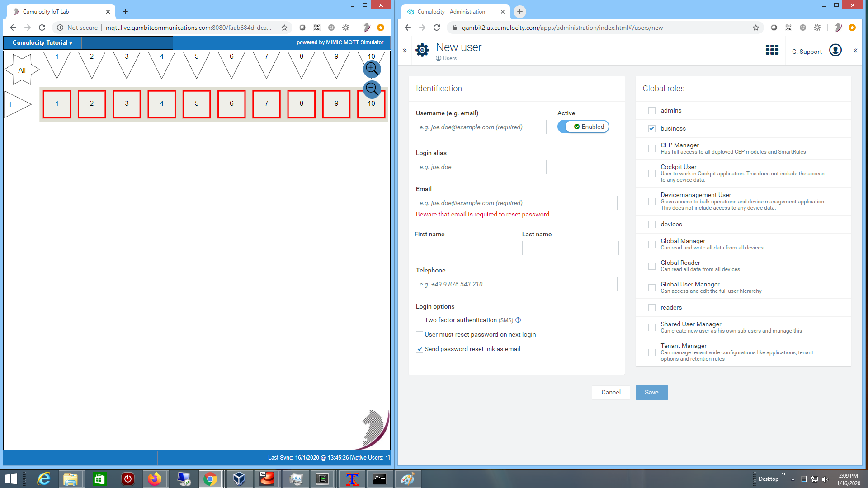Screen dimensions: 868x488
Task: Uncheck Send password reset link as email
Action: tap(420, 349)
